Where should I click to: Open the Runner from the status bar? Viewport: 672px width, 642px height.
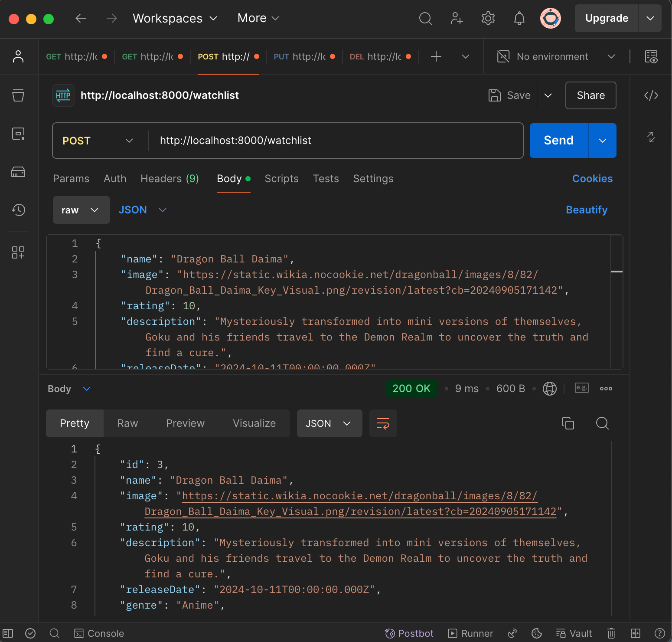point(470,633)
